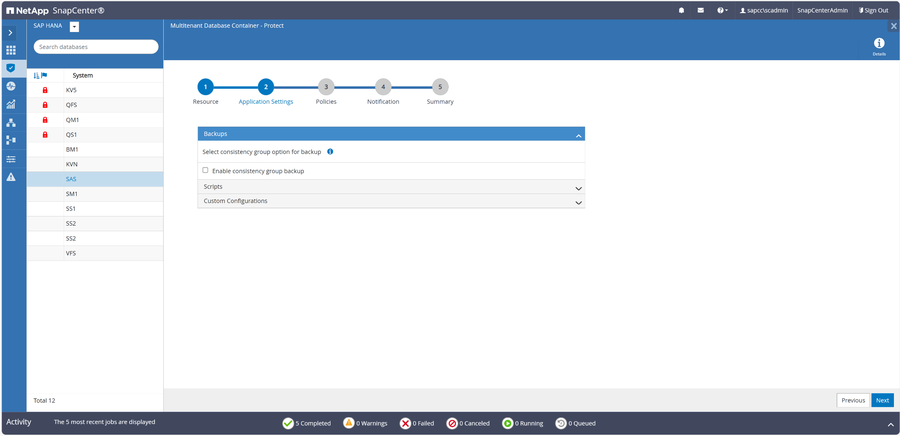Open the help question mark menu
The height and width of the screenshot is (436, 900).
click(723, 10)
